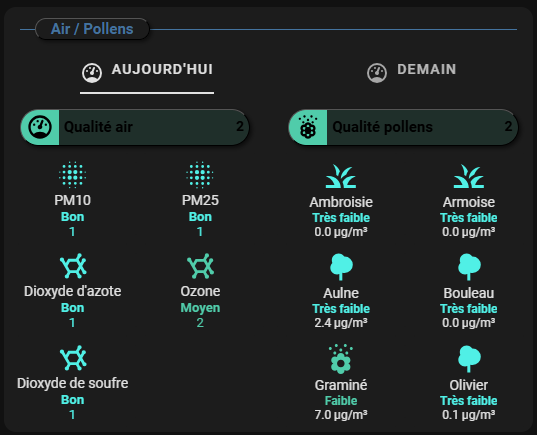Click the Armoise plant icon
Screen dimensions: 537x435
469,176
